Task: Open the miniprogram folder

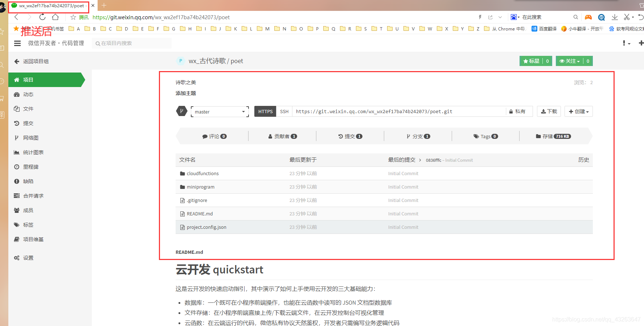Action: point(201,187)
